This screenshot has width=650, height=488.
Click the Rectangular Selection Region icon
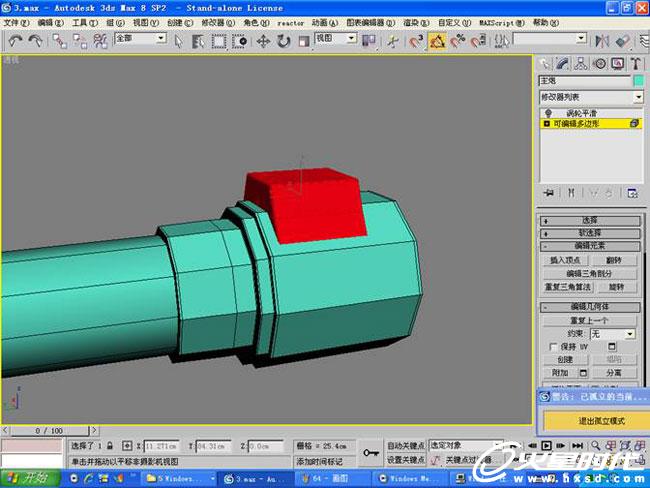click(x=219, y=41)
